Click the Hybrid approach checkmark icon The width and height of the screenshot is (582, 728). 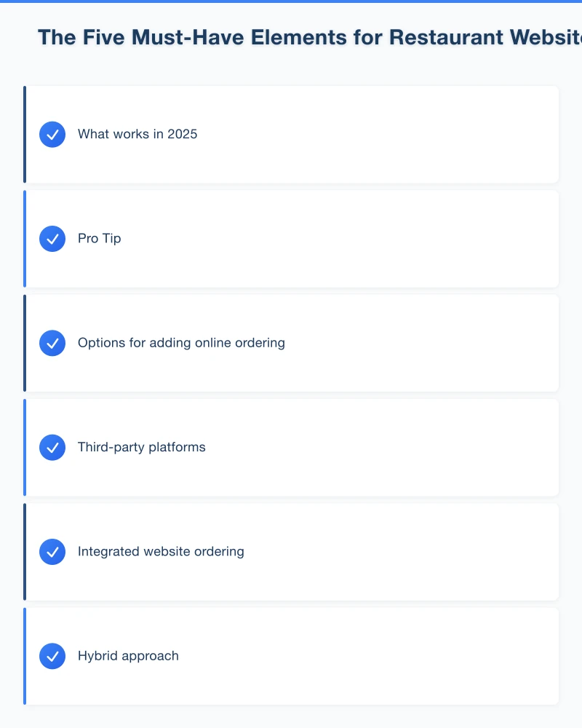(x=52, y=656)
